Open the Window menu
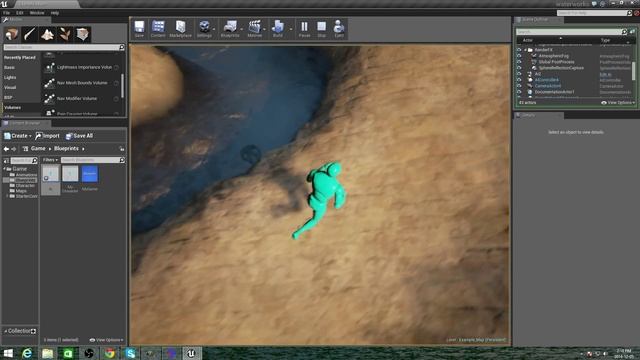Screen dimensions: 640x360 click(x=37, y=13)
